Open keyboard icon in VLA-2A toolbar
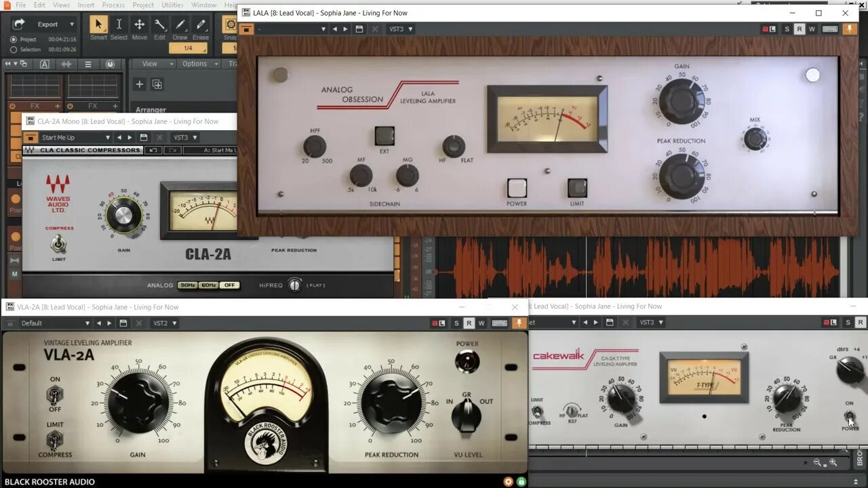The height and width of the screenshot is (488, 868). coord(499,323)
